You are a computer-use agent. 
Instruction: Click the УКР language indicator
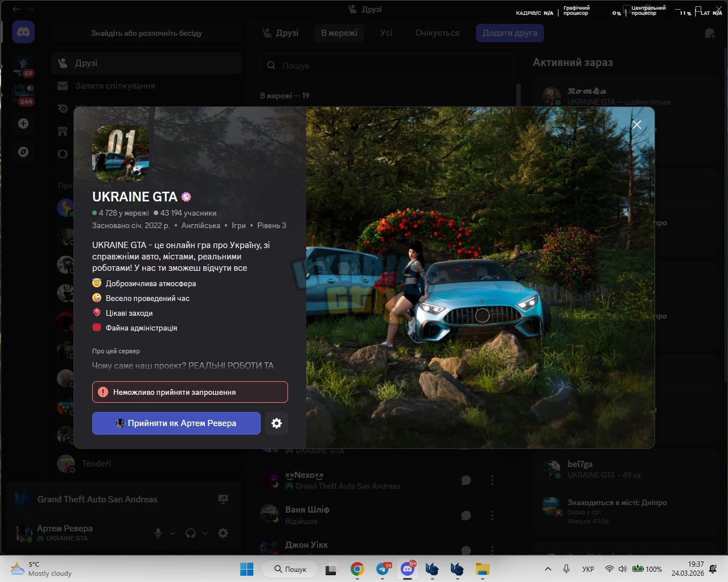tap(588, 569)
